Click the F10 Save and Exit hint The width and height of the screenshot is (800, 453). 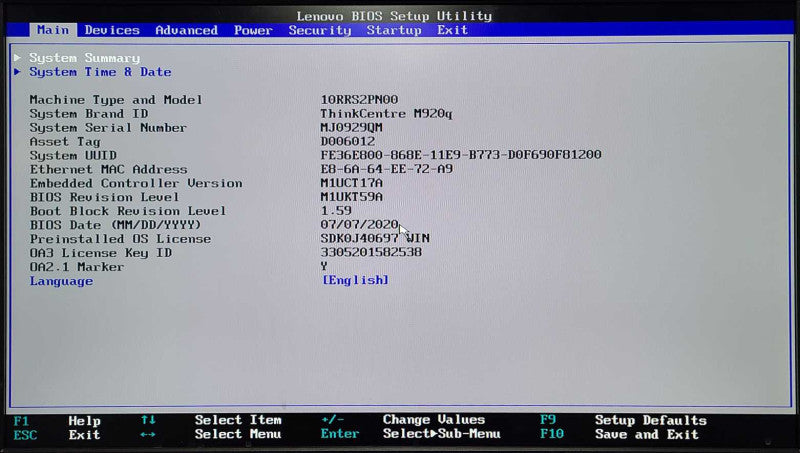pos(619,434)
